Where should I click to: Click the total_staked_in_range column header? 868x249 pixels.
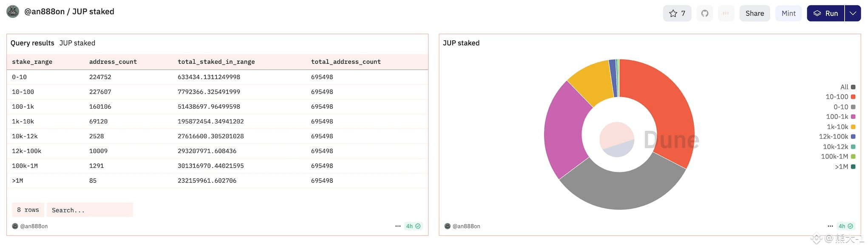click(x=216, y=62)
